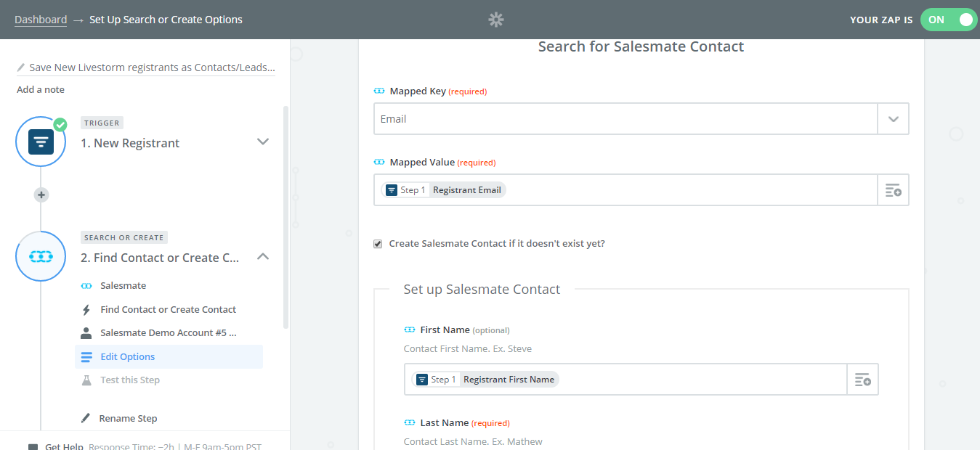Click the zap title Save New Livestorm registrants

(x=152, y=67)
